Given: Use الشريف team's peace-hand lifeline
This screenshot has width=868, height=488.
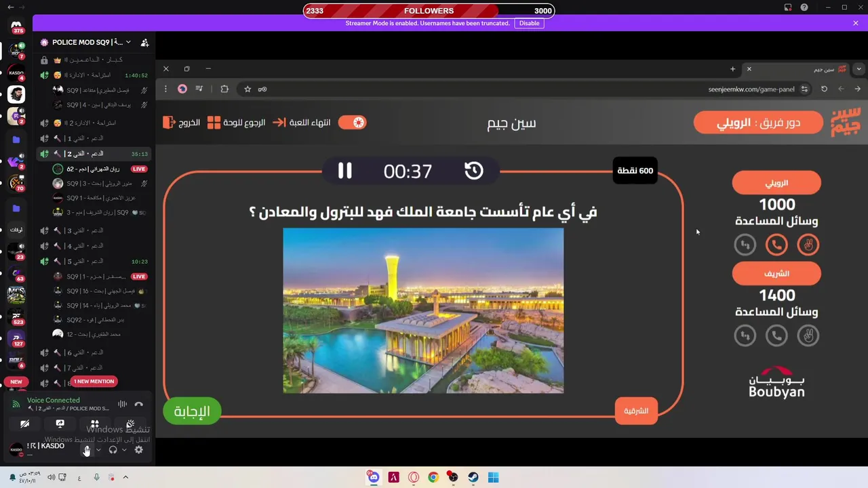Looking at the screenshot, I should point(808,335).
